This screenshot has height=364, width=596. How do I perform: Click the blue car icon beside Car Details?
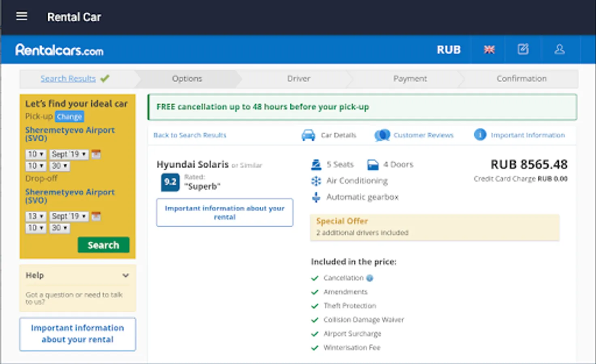[x=308, y=135]
